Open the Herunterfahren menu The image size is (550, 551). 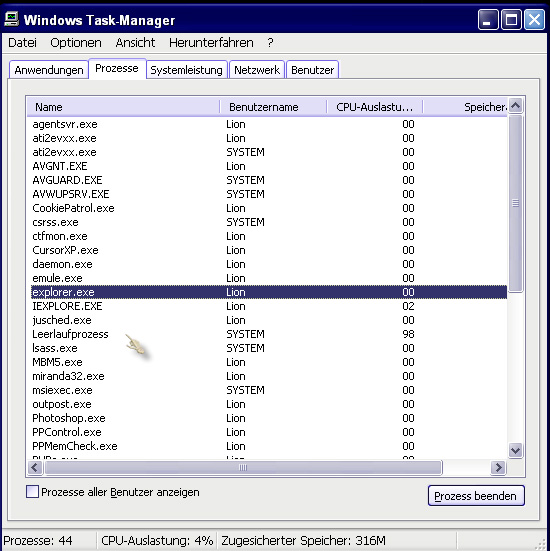tap(211, 43)
